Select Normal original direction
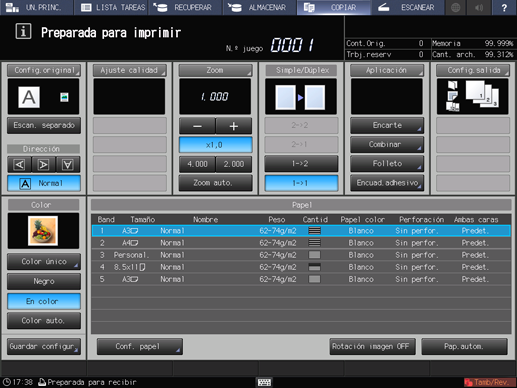The height and width of the screenshot is (388, 517). pyautogui.click(x=44, y=183)
